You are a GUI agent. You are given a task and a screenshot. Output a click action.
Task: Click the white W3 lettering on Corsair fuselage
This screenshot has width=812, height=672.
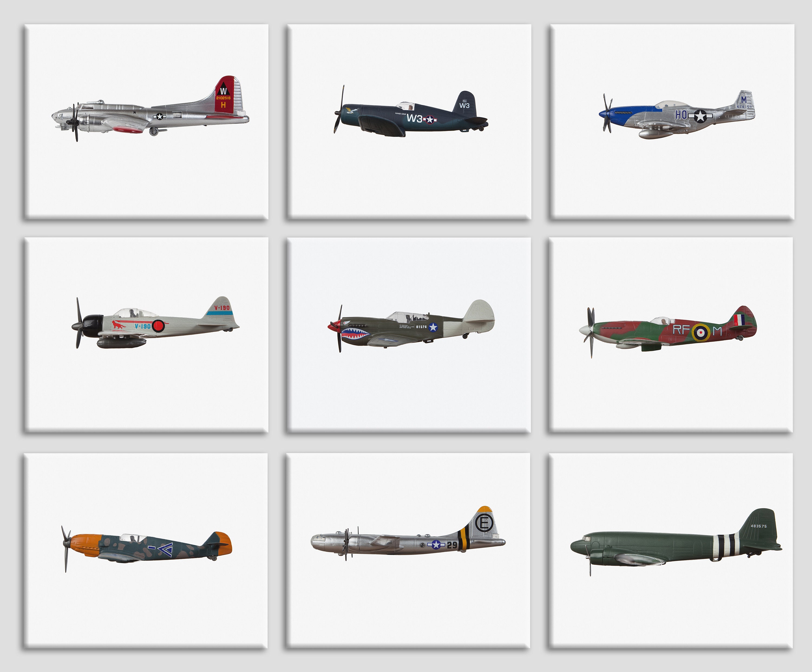(x=414, y=118)
